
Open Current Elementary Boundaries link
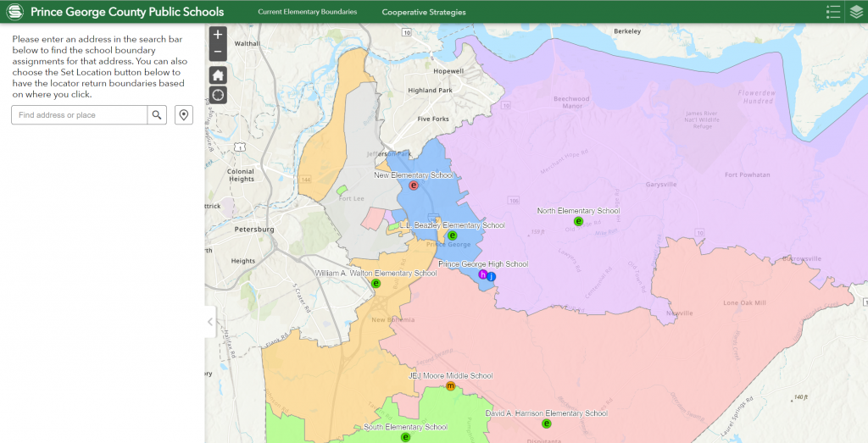point(307,12)
